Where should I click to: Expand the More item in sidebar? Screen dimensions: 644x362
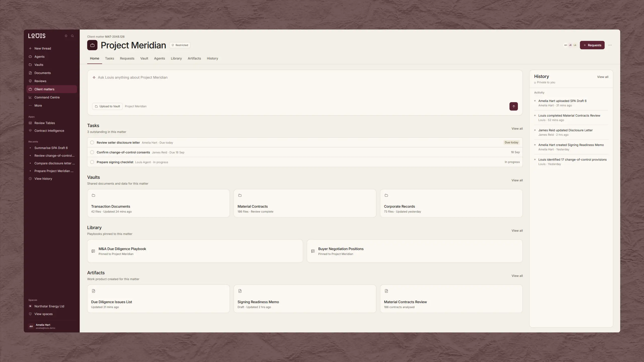point(52,106)
